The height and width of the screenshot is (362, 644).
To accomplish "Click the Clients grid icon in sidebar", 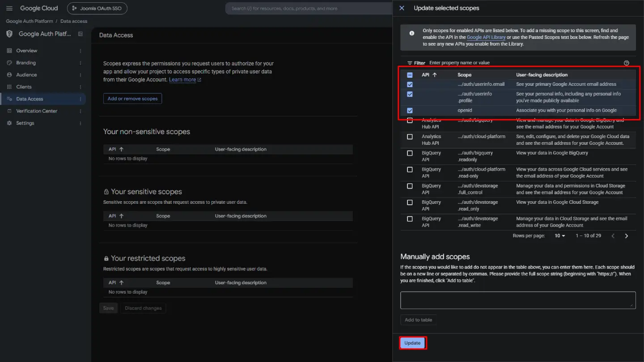I will pos(9,87).
